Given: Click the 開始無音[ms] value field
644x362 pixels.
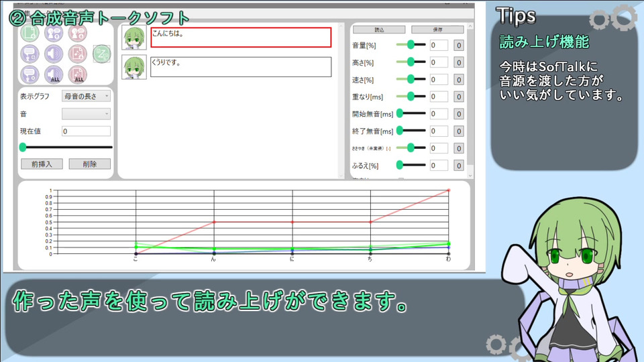Looking at the screenshot, I should pyautogui.click(x=439, y=114).
